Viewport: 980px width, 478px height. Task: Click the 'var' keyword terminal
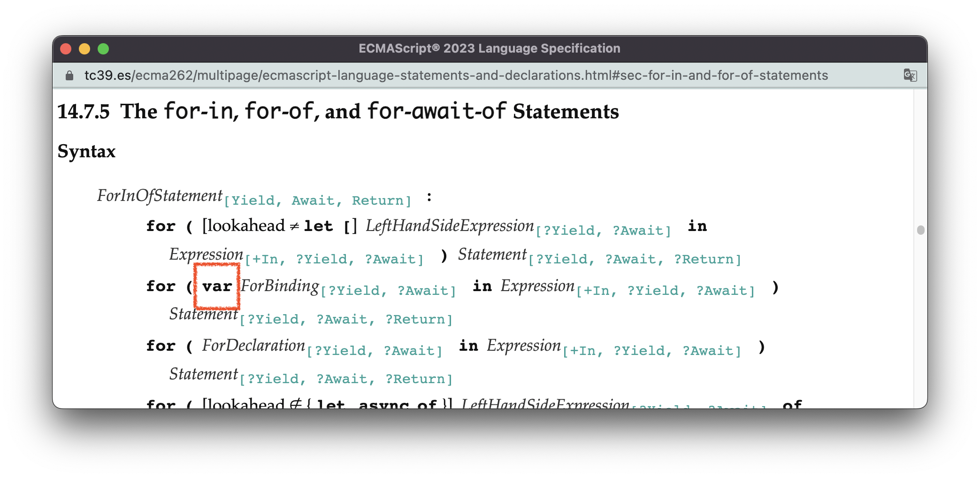click(x=217, y=286)
